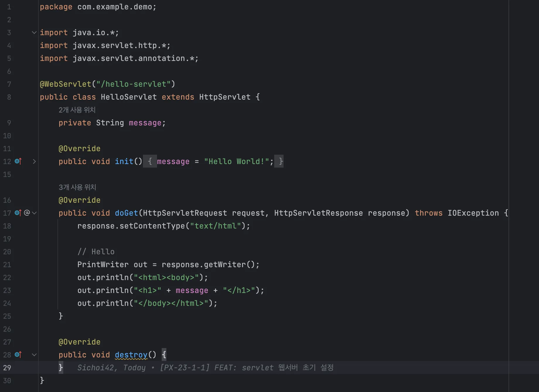Click the "/hello-servlet" string literal
The width and height of the screenshot is (539, 392).
click(134, 84)
